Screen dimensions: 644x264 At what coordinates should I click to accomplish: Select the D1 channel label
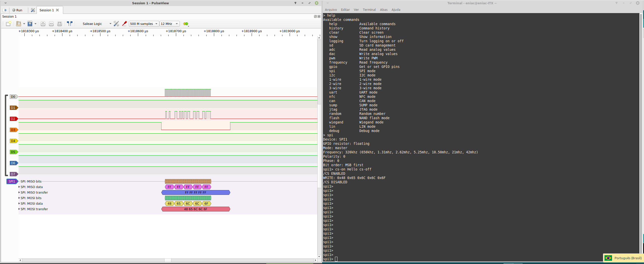(14, 108)
